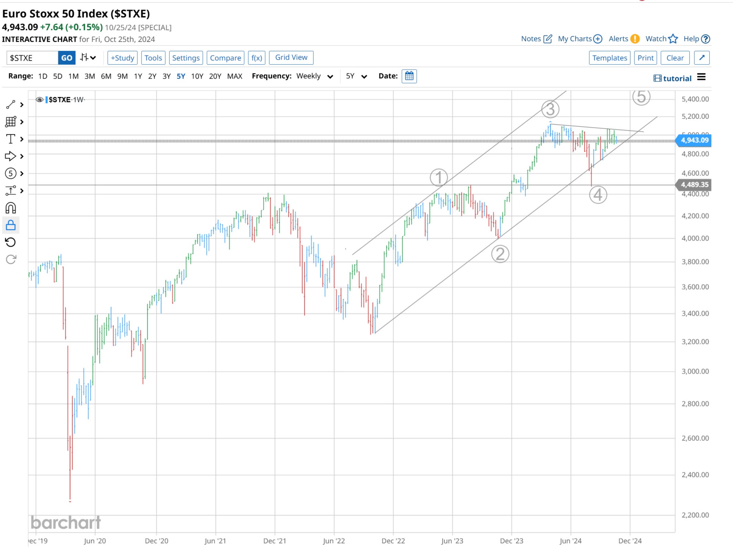Toggle the magnet snap mode
733x560 pixels.
coord(11,208)
